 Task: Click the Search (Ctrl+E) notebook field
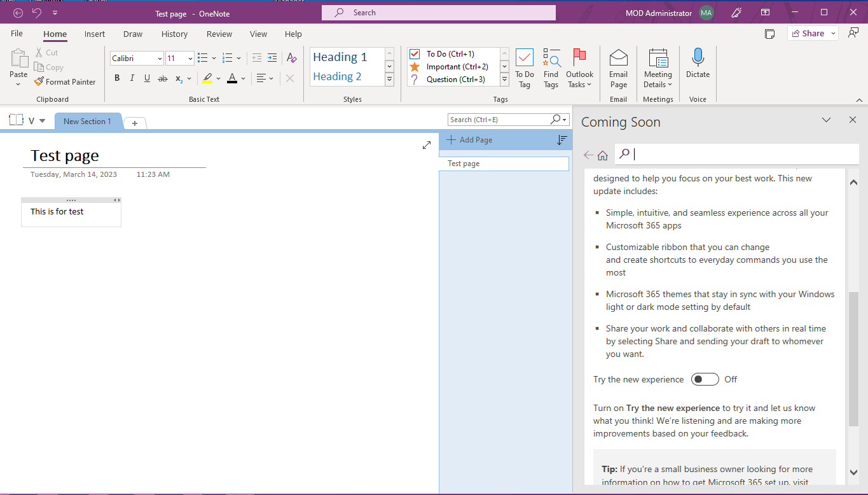pyautogui.click(x=509, y=120)
